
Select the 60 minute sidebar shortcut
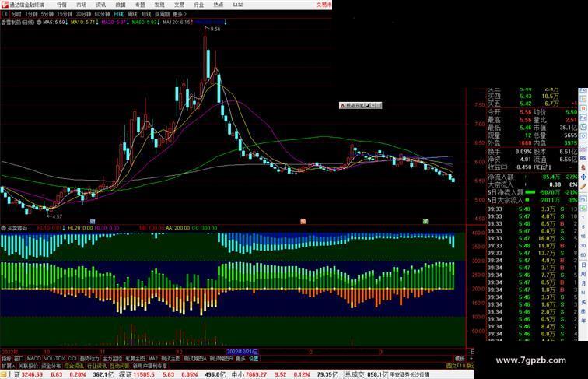(x=583, y=255)
